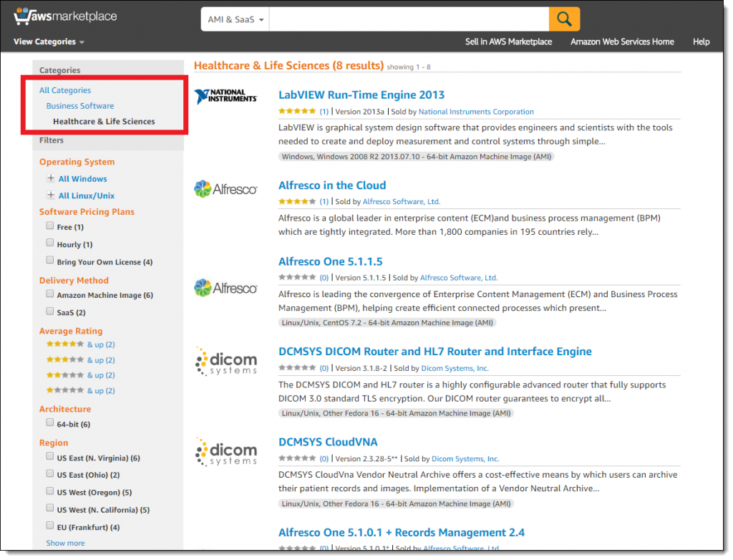733x560 pixels.
Task: Open Alfresco One 5.1.0.1 + Records Management listing
Action: (x=401, y=532)
